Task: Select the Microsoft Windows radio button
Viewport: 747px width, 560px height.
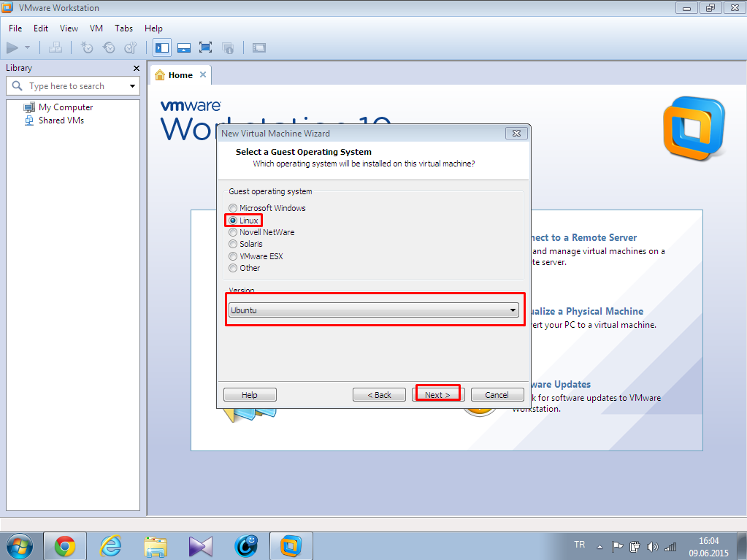Action: coord(233,208)
